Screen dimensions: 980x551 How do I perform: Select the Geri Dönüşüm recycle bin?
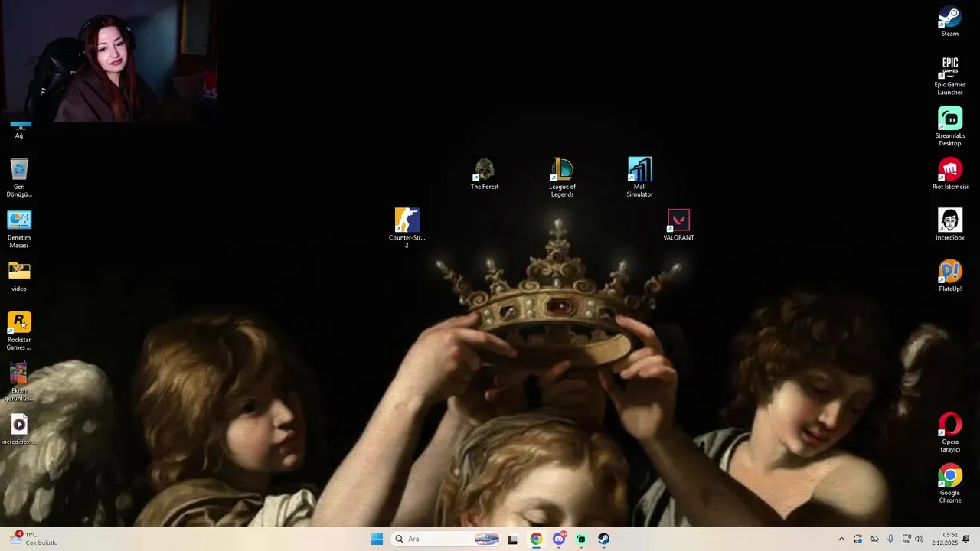19,178
